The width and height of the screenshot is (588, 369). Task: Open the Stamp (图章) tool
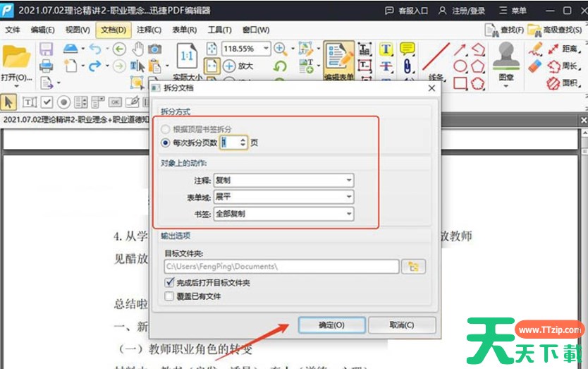pos(506,56)
